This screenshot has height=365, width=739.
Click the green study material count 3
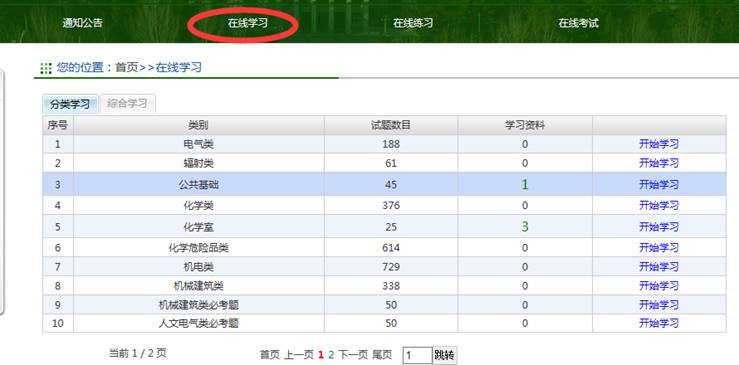[x=525, y=227]
